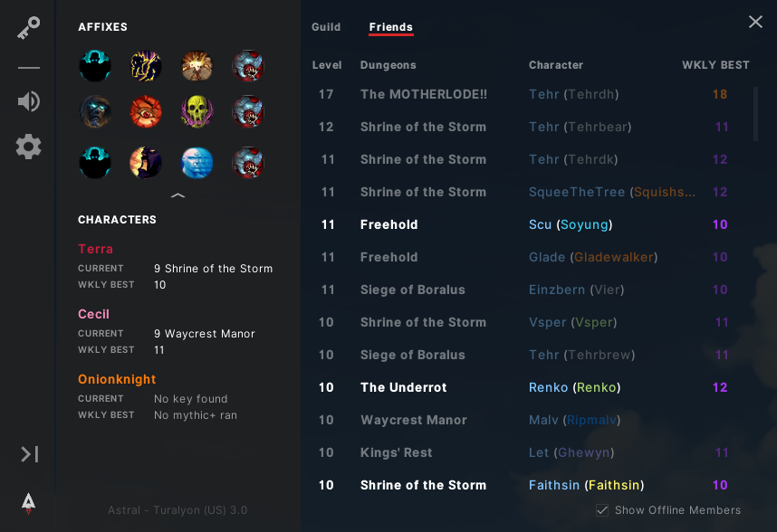Click the red eye affix icon
The image size is (777, 532).
pyautogui.click(x=146, y=112)
